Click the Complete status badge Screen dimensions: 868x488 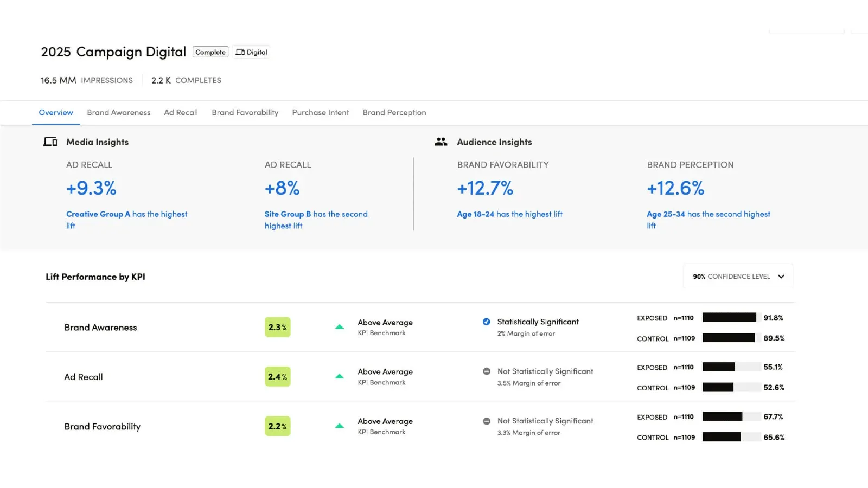[x=210, y=52]
